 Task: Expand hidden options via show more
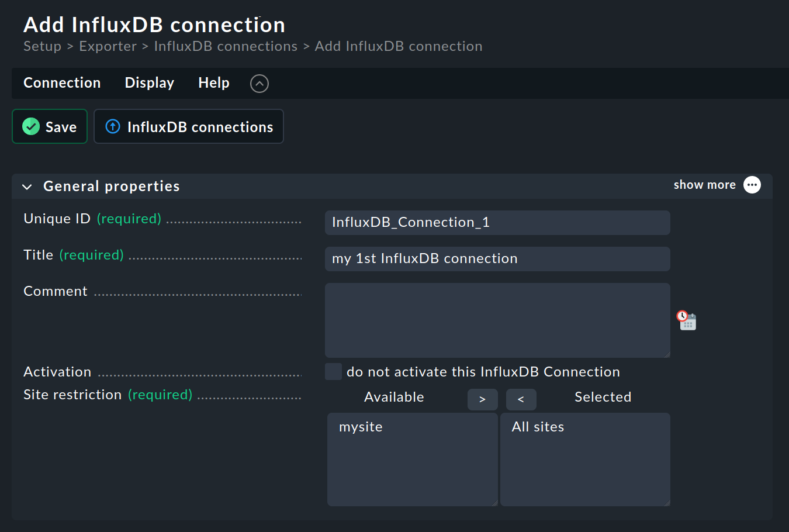point(704,185)
